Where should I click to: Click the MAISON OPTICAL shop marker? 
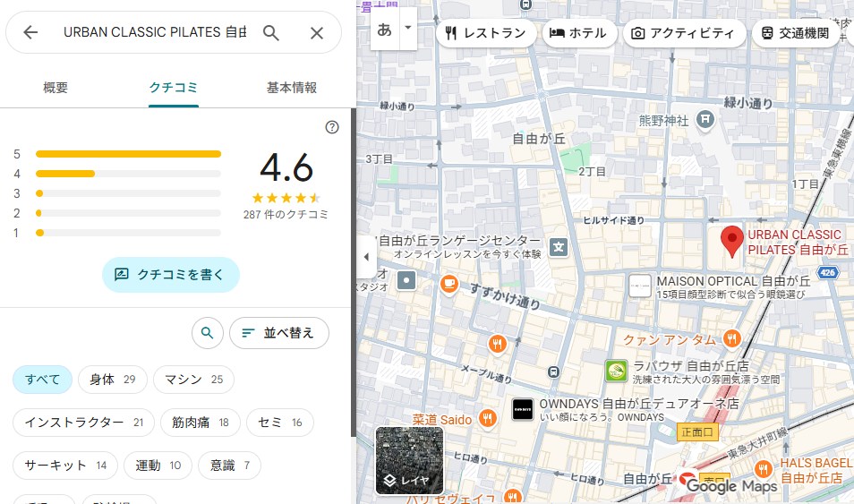coord(640,286)
